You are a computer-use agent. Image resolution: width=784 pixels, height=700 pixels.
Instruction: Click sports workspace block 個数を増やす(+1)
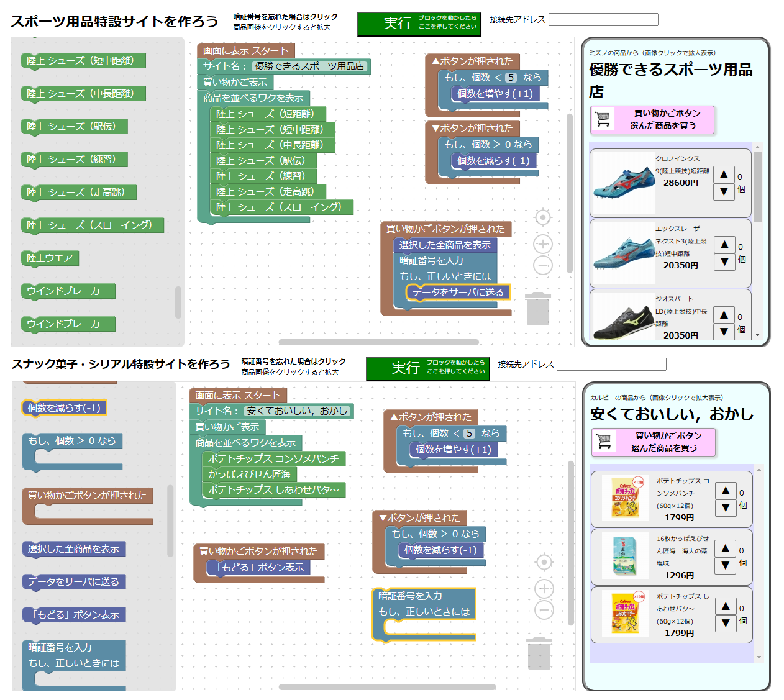(x=495, y=94)
